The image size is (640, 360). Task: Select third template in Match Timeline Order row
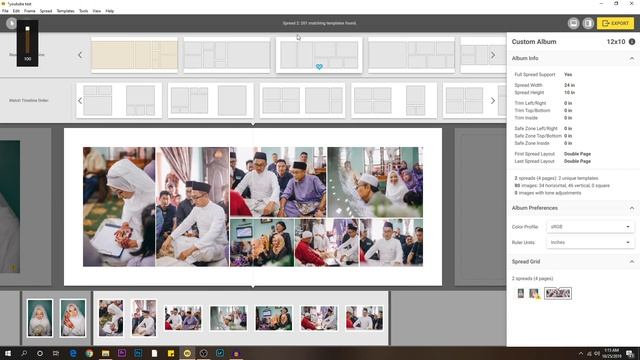point(302,100)
